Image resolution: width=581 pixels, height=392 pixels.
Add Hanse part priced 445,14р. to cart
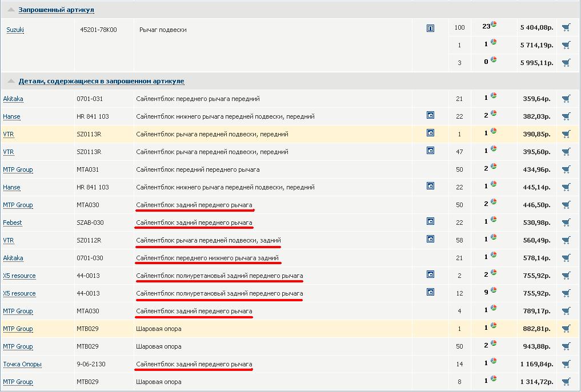(x=566, y=187)
